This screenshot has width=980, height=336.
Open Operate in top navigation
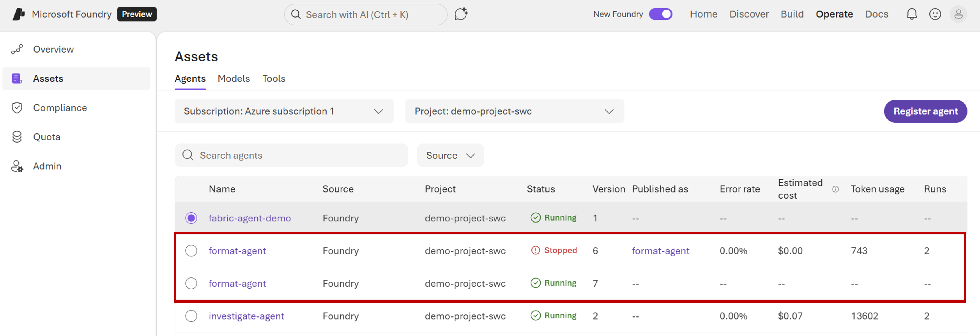(x=834, y=14)
